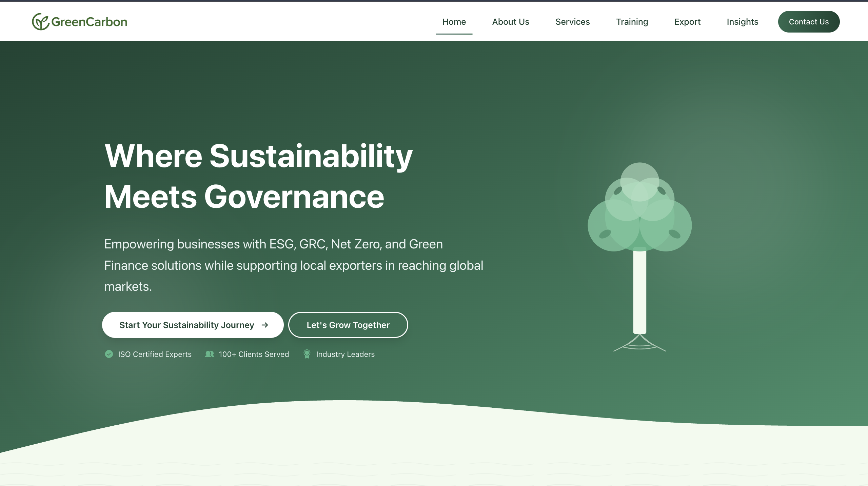Click the 100+ Clients Served text
Screen dimensions: 868x486
click(x=254, y=354)
